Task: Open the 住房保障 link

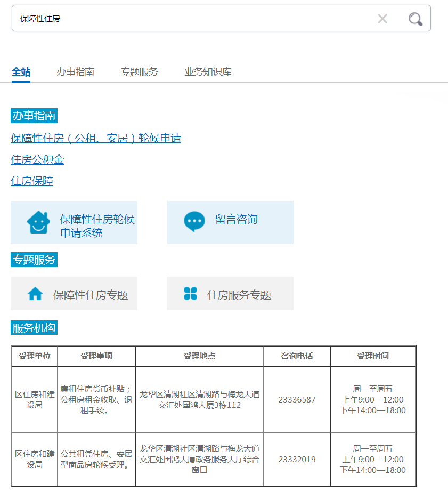Action: point(32,181)
